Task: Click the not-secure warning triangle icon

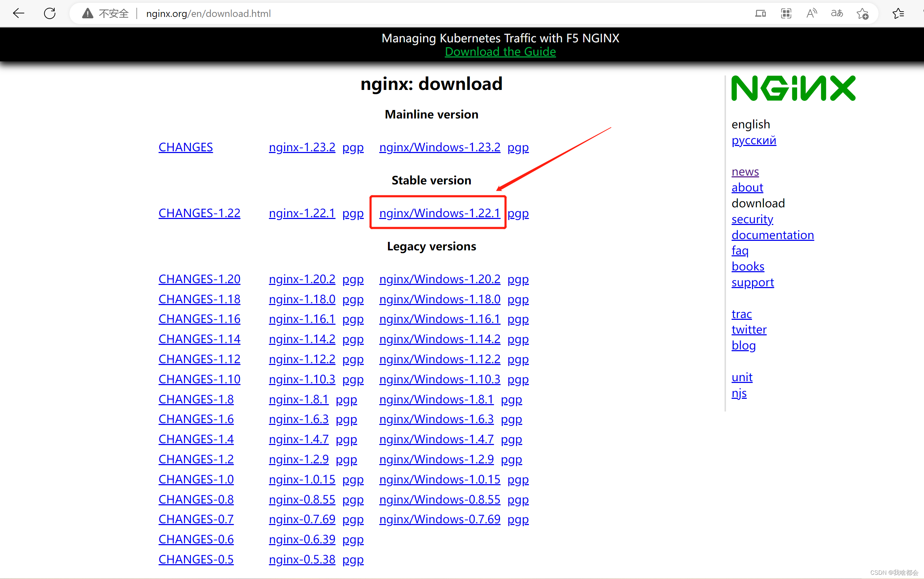Action: [x=88, y=13]
